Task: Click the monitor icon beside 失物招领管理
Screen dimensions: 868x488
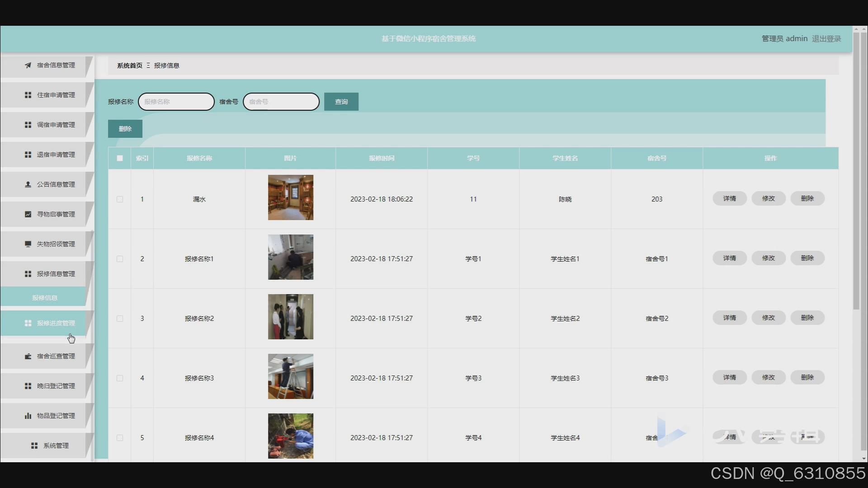Action: 28,244
